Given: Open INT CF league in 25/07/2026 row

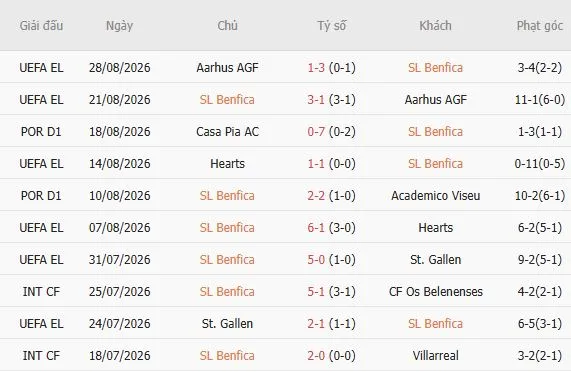Looking at the screenshot, I should pos(41,292).
